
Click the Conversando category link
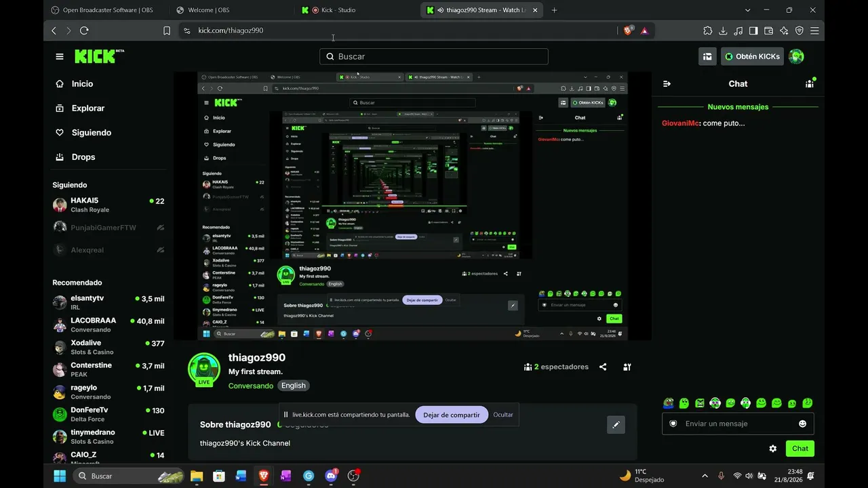point(251,386)
